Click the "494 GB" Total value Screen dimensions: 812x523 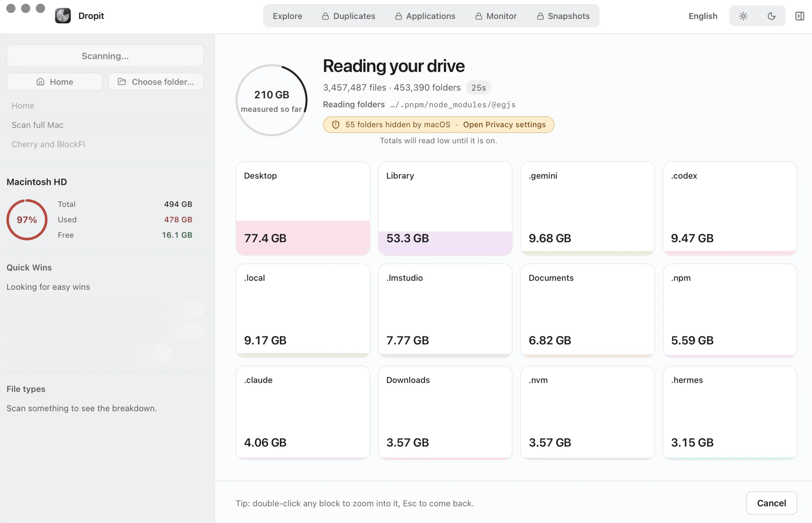(x=178, y=204)
